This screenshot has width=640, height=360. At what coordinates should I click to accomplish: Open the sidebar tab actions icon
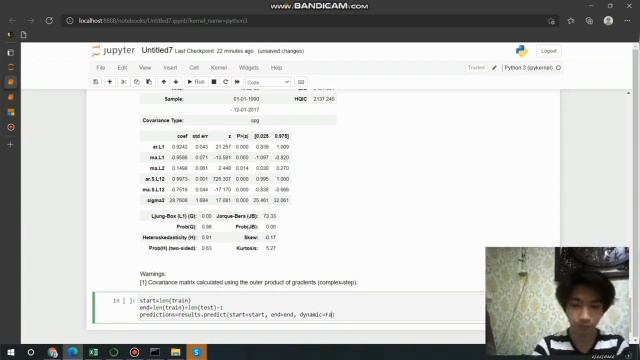tap(11, 52)
